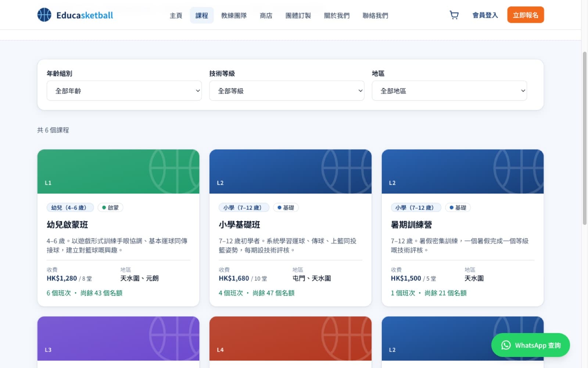Select the 課程 navigation tab
Image resolution: width=588 pixels, height=368 pixels.
202,15
